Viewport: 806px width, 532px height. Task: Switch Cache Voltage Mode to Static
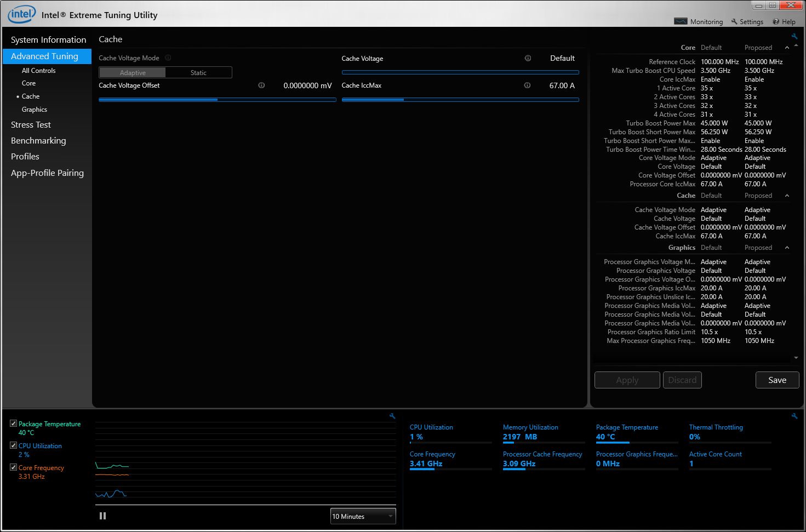pyautogui.click(x=198, y=73)
